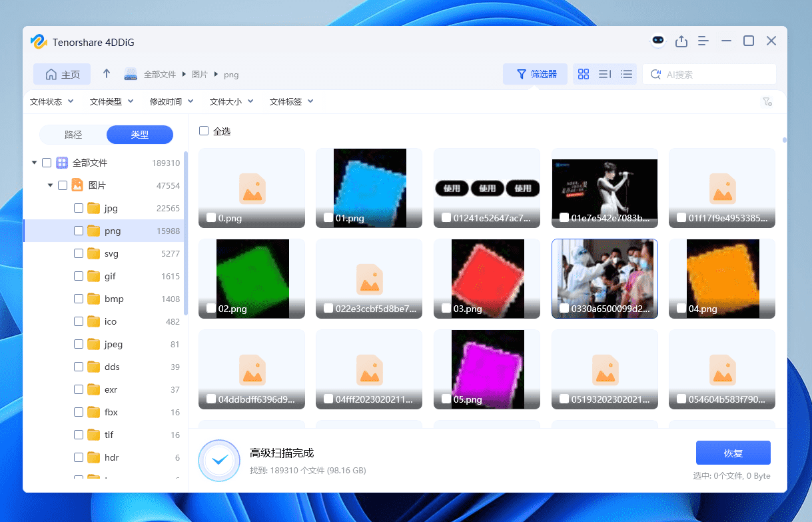The height and width of the screenshot is (522, 812).
Task: Select the grid view icon
Action: [584, 74]
